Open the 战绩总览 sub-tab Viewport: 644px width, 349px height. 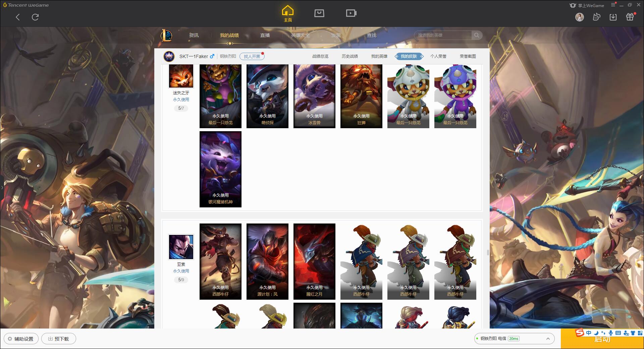pyautogui.click(x=320, y=56)
